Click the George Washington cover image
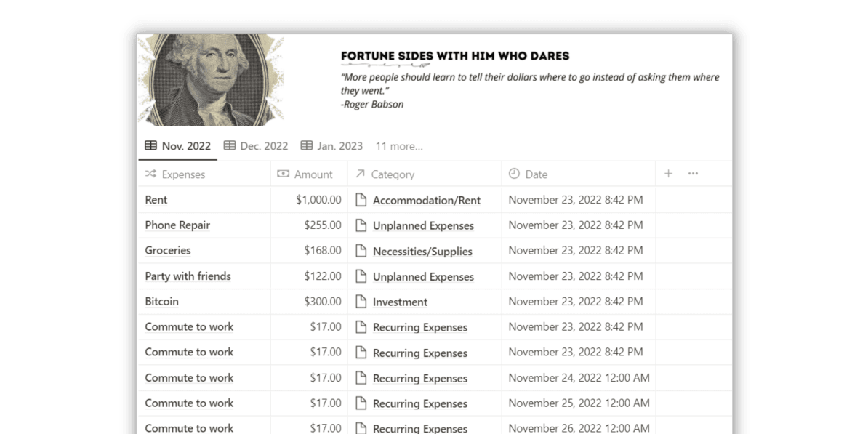868x434 pixels. point(210,80)
